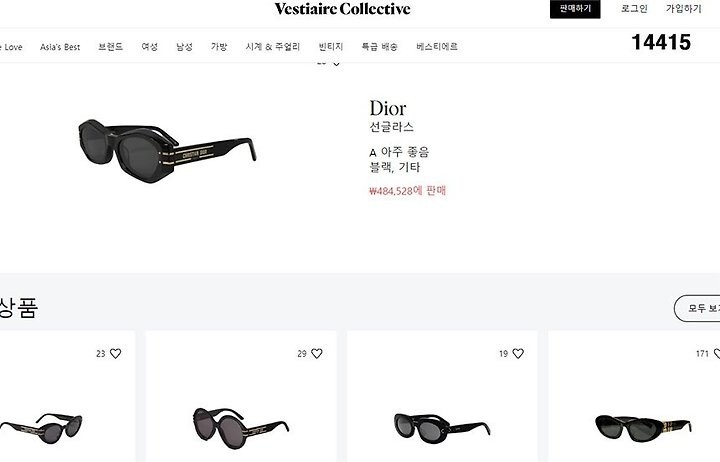Screen dimensions: 720x462
Task: Like the product with 23 favorites
Action: [115, 353]
